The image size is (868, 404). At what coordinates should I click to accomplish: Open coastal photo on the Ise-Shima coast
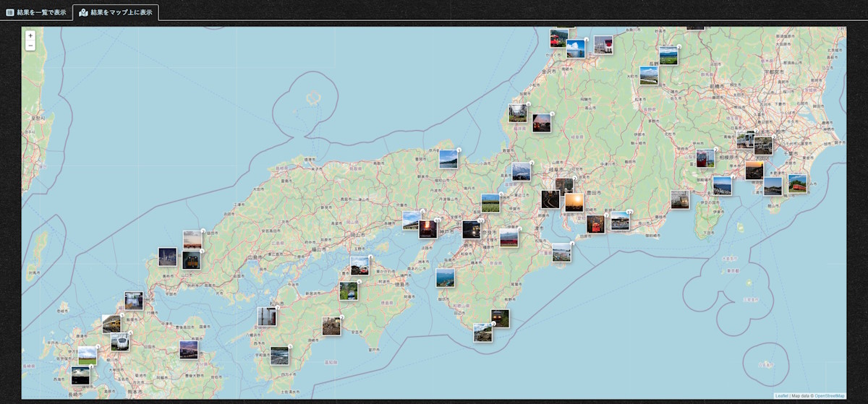click(561, 252)
